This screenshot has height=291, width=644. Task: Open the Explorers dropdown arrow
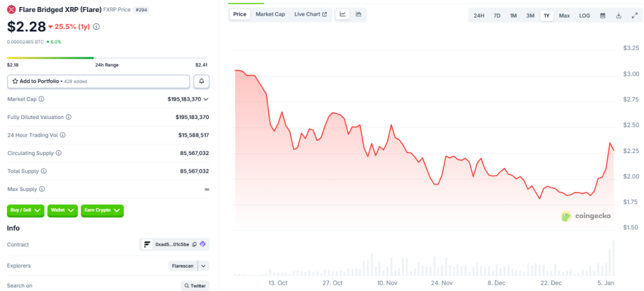click(x=204, y=266)
